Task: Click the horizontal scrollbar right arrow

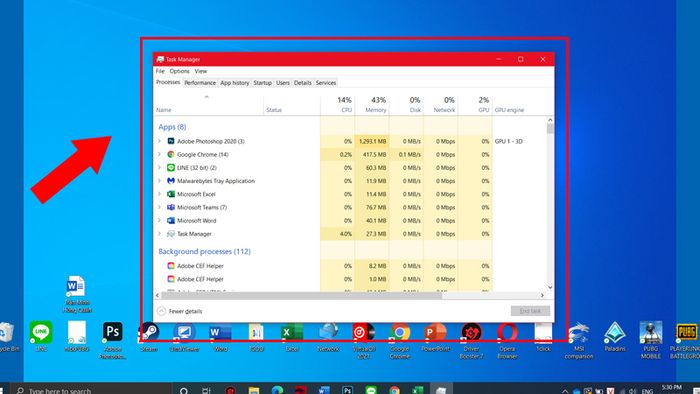Action: click(542, 295)
